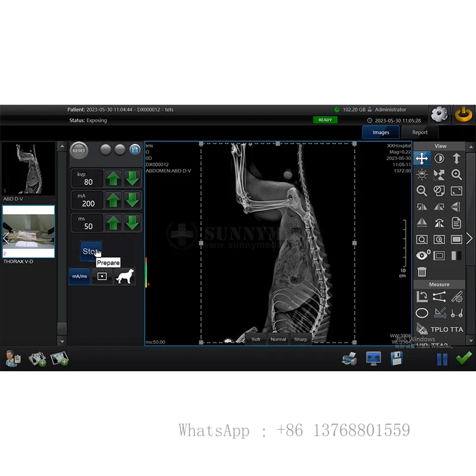Click the fit-to-window rectangle icon
476x476 pixels.
pyautogui.click(x=456, y=190)
